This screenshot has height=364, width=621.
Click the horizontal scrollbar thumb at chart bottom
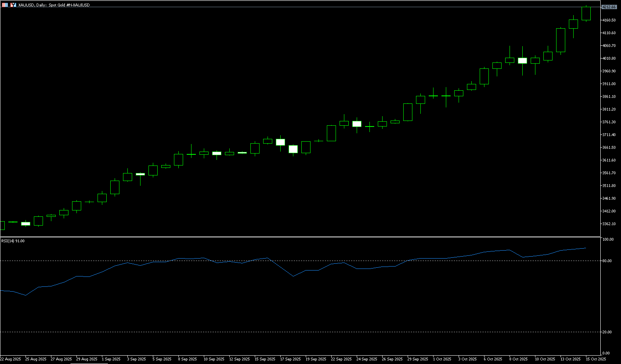click(x=89, y=363)
